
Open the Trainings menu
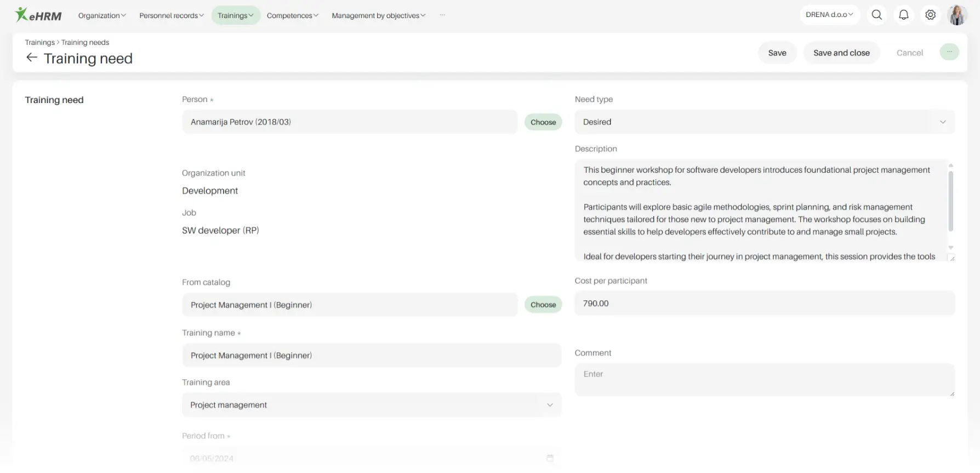(235, 15)
